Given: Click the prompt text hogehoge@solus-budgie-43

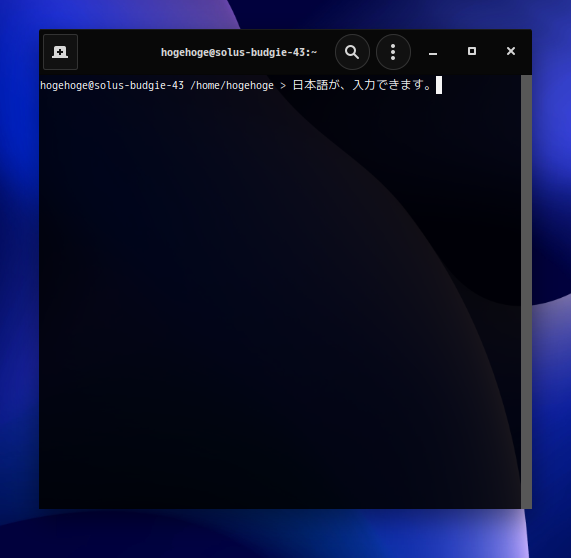Looking at the screenshot, I should [x=112, y=86].
